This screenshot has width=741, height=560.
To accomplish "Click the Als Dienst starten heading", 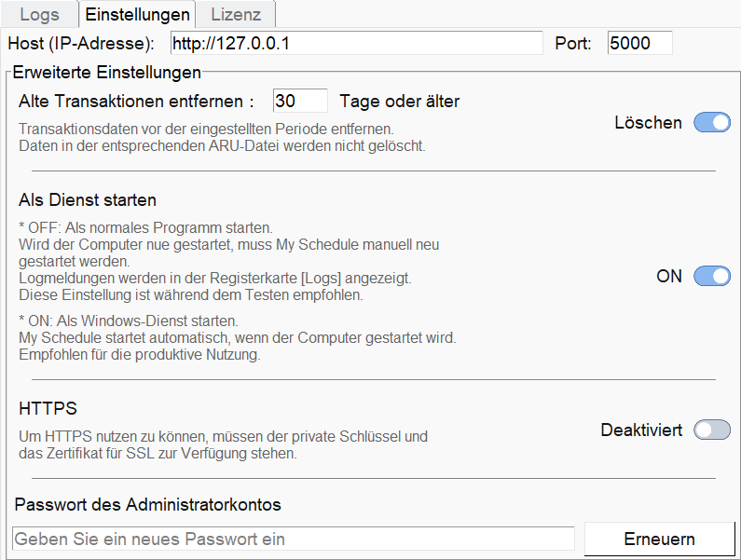I will [x=88, y=200].
